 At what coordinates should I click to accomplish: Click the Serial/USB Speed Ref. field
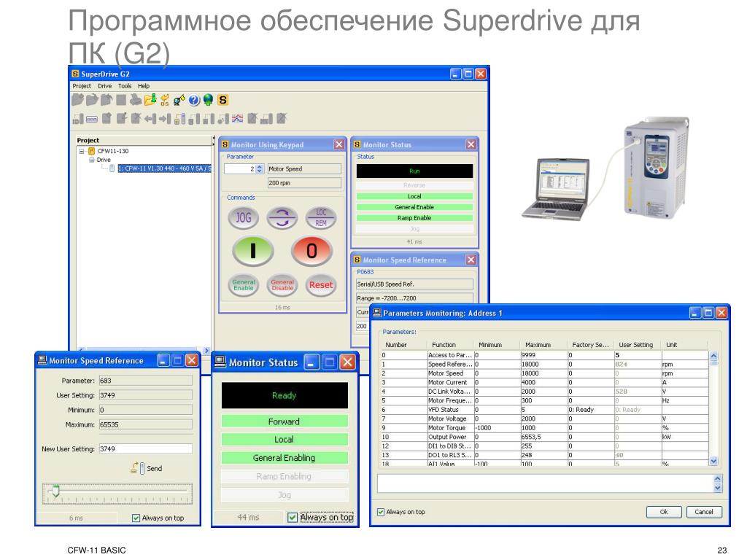(414, 284)
